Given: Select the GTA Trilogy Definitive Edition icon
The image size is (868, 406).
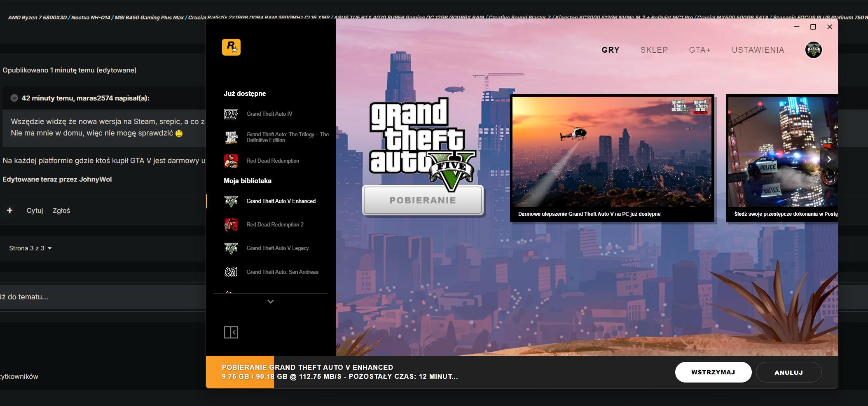Looking at the screenshot, I should coord(231,137).
